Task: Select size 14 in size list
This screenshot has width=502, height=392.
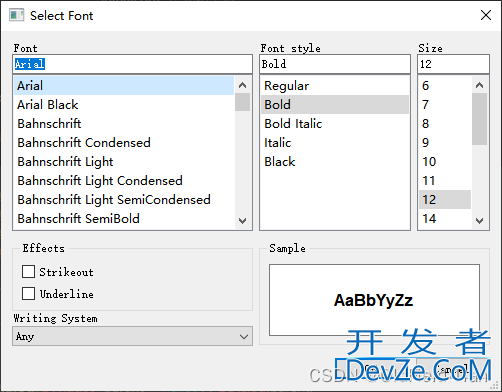Action: tap(445, 219)
